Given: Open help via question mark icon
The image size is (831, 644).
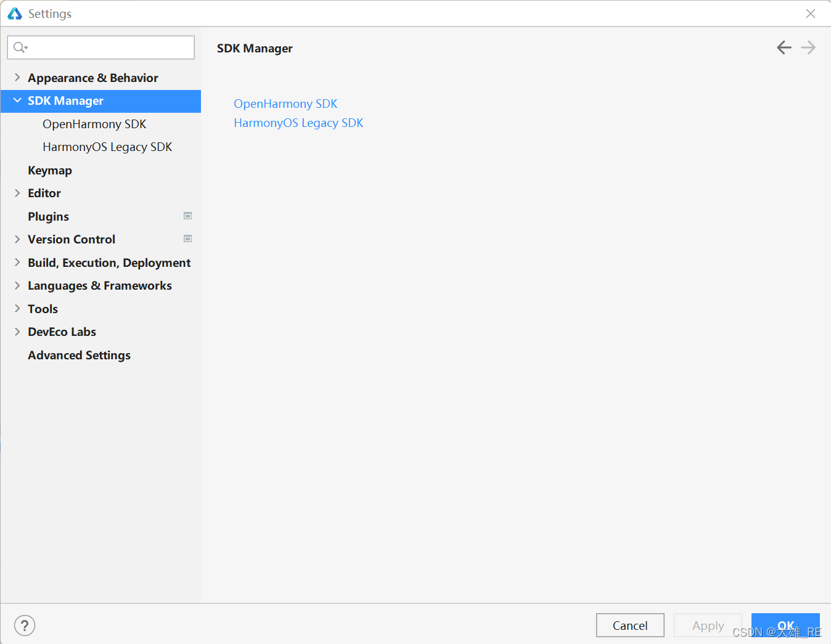Looking at the screenshot, I should coord(25,626).
